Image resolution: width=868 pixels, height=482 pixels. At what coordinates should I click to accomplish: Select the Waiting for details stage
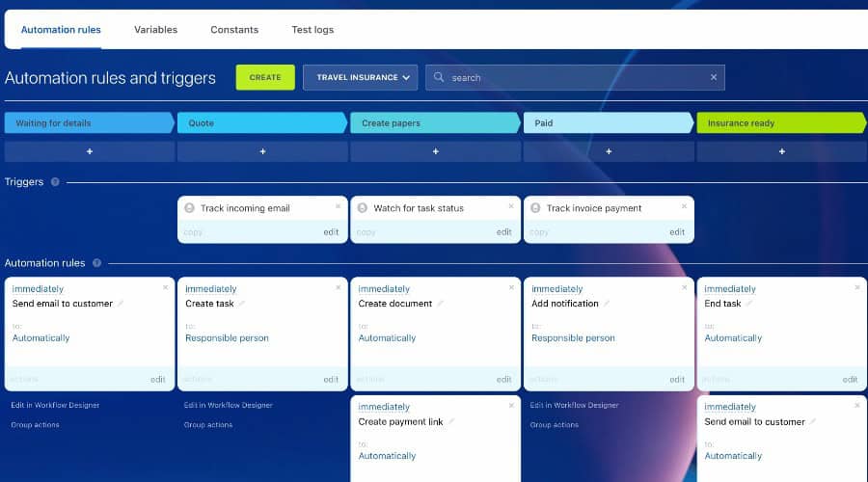point(89,122)
